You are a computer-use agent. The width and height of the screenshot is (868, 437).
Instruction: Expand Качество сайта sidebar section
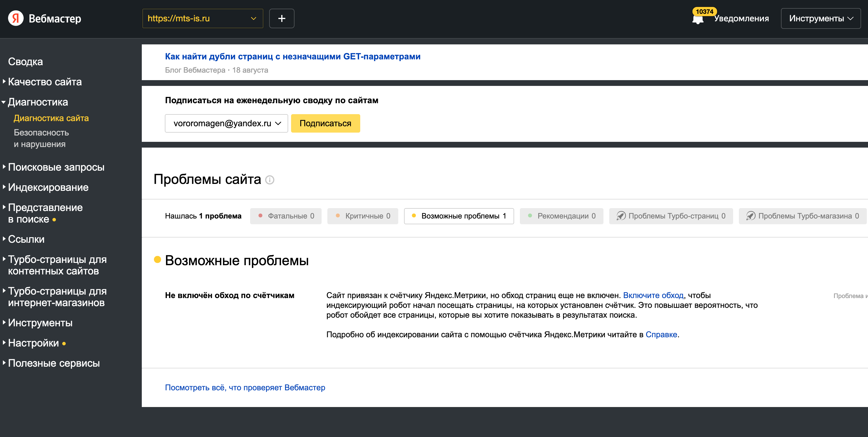click(x=44, y=82)
